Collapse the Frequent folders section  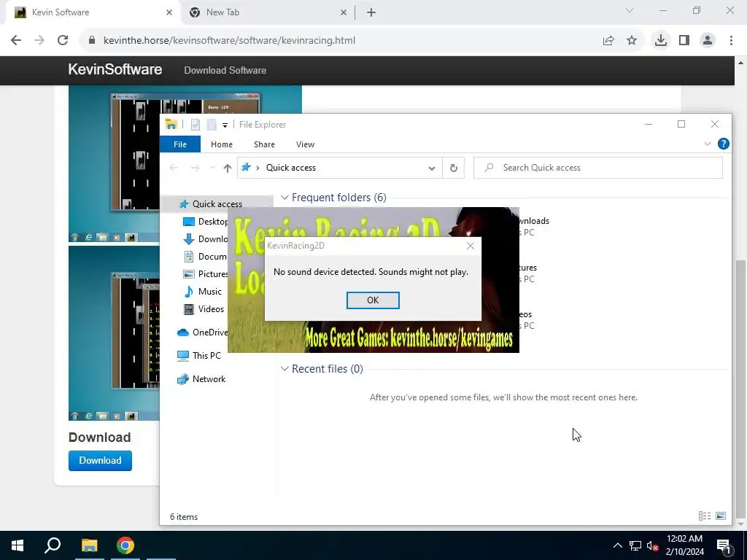285,198
